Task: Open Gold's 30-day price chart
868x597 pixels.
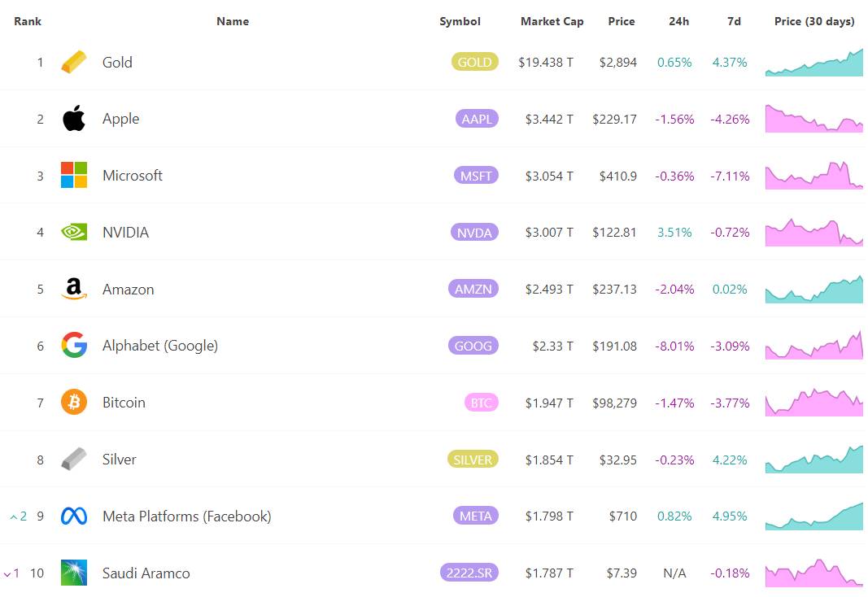Action: [x=813, y=63]
